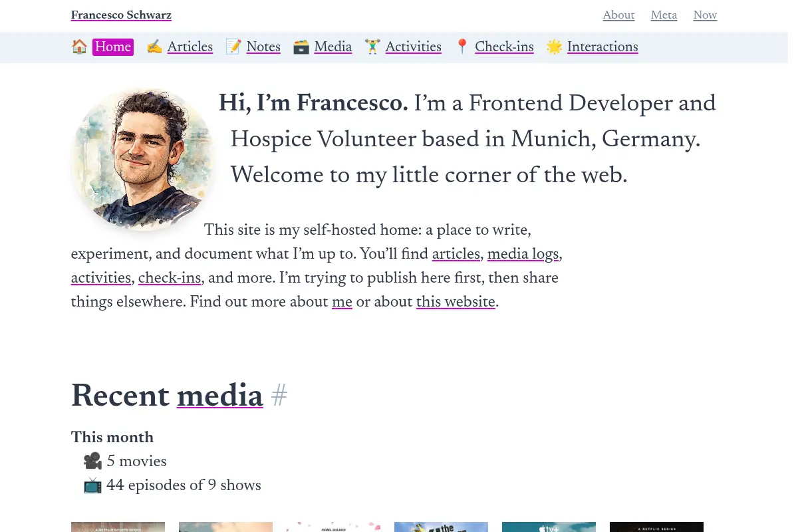This screenshot has width=798, height=532.
Task: Click the glowing star icon beside Interactions
Action: pos(555,47)
